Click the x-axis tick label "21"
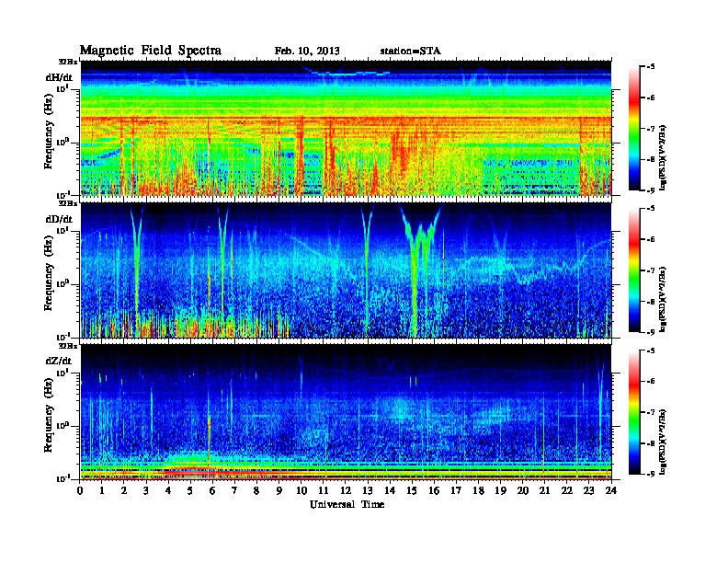Screen dimensions: 728x563 click(x=544, y=490)
